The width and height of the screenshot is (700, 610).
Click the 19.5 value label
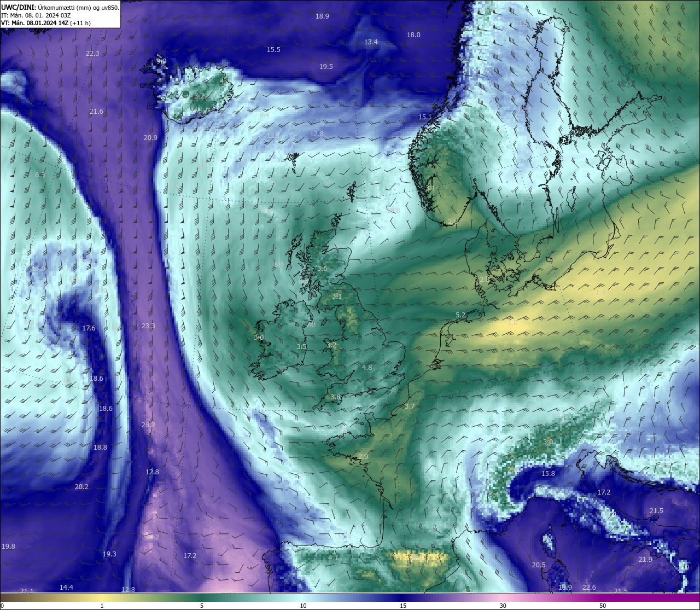pos(326,67)
